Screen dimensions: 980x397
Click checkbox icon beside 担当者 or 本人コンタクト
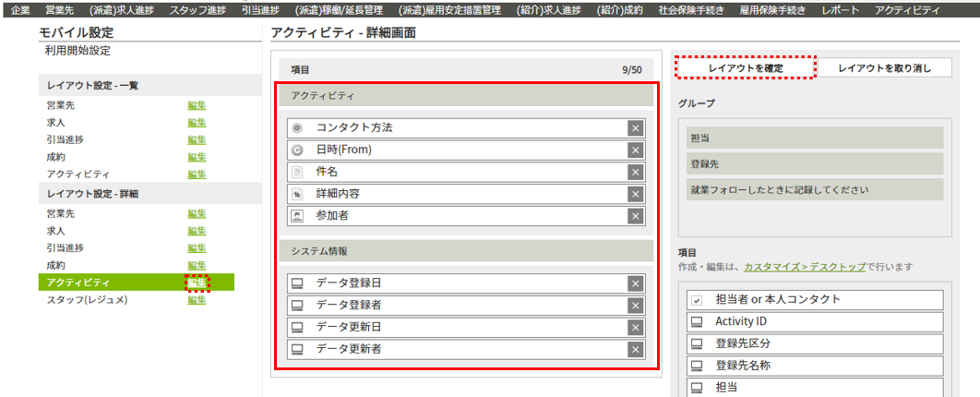[x=697, y=300]
